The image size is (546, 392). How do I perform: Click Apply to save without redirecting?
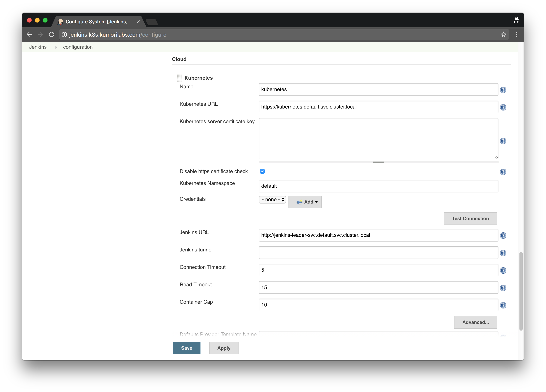(223, 347)
